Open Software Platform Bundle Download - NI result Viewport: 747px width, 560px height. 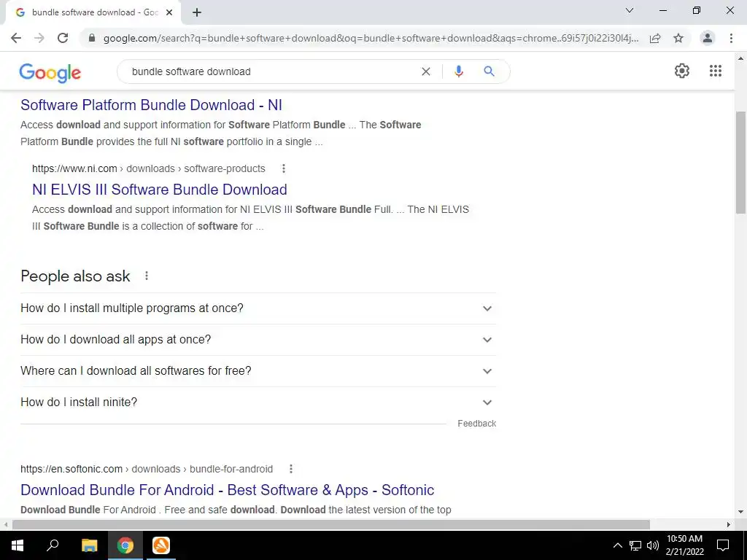[x=152, y=105]
